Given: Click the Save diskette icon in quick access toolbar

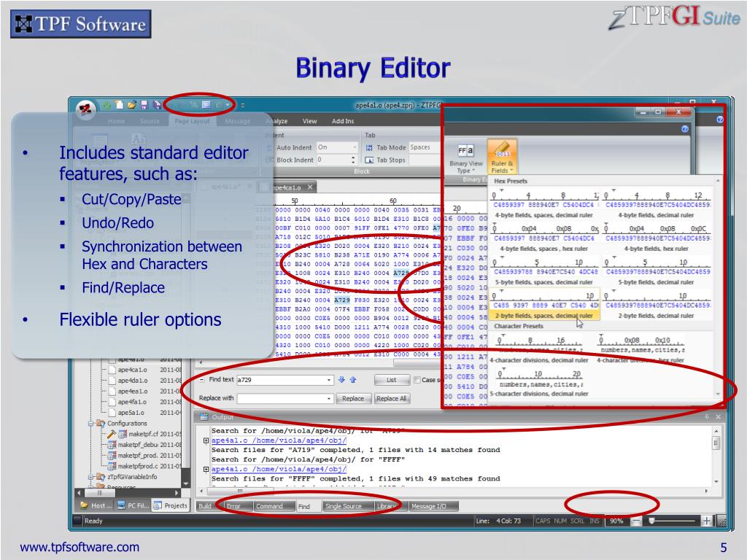Looking at the screenshot, I should (144, 105).
